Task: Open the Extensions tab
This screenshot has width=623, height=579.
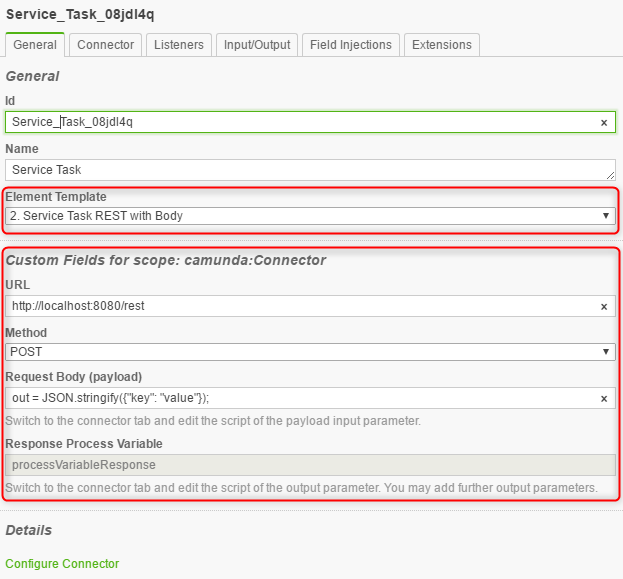Action: point(441,45)
